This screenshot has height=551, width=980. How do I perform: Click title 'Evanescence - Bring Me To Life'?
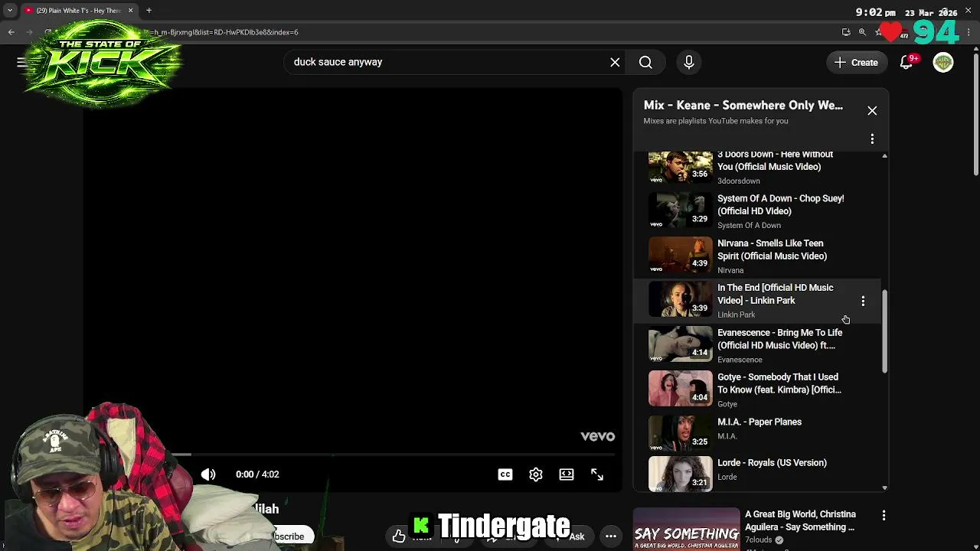click(779, 339)
